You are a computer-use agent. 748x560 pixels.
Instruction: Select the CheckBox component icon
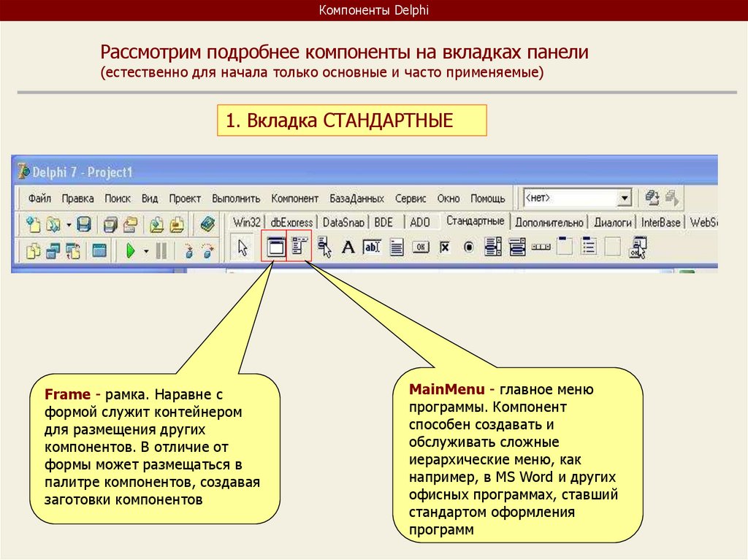pyautogui.click(x=445, y=247)
